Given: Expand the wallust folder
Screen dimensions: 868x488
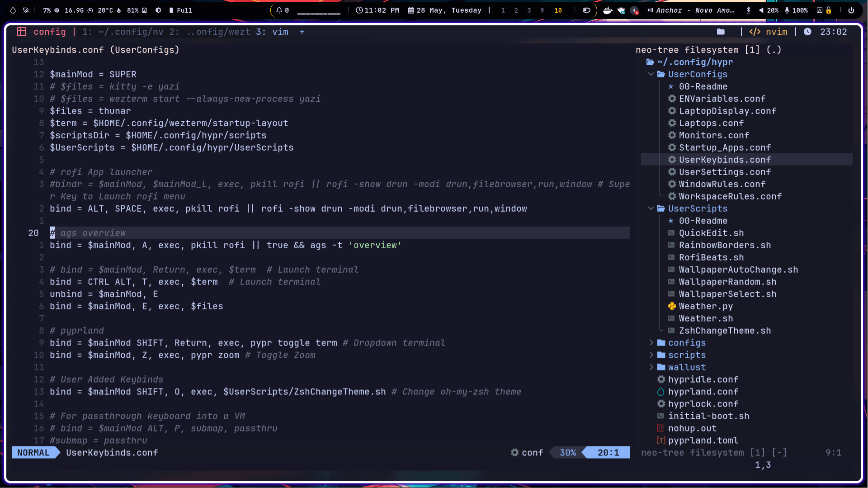Looking at the screenshot, I should [x=651, y=367].
